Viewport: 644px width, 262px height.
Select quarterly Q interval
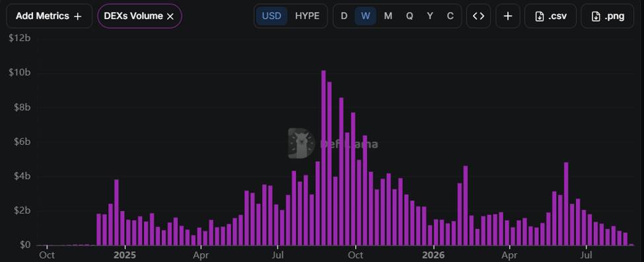coord(410,16)
